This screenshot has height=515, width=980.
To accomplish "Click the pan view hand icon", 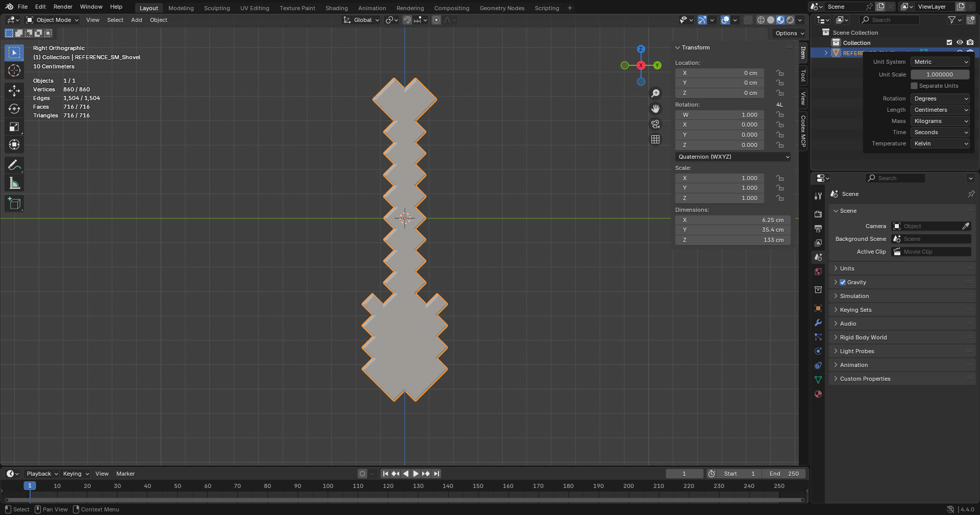I will point(655,109).
